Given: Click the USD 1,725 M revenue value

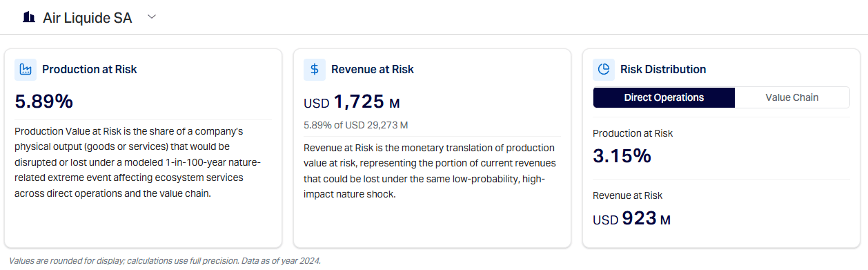Looking at the screenshot, I should click(352, 102).
